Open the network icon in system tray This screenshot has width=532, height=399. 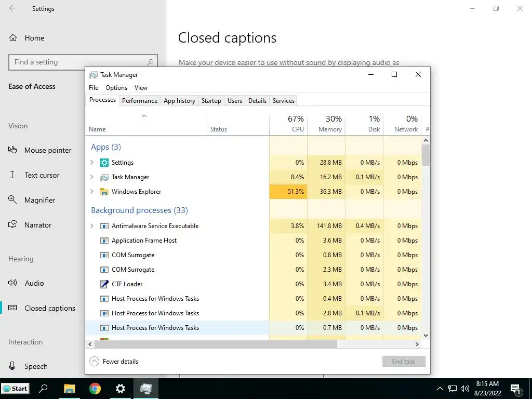click(x=453, y=389)
